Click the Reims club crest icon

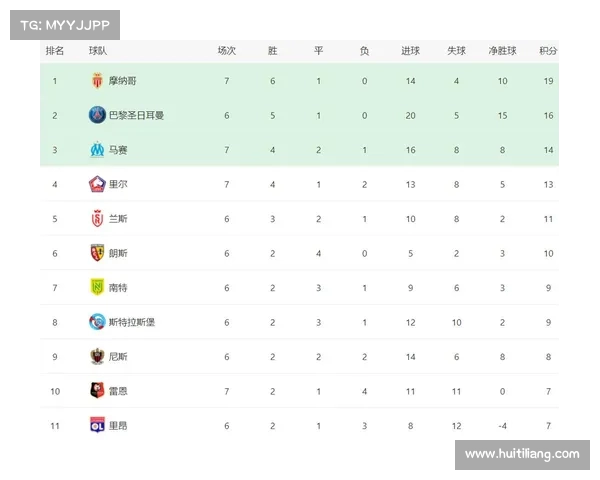point(97,218)
